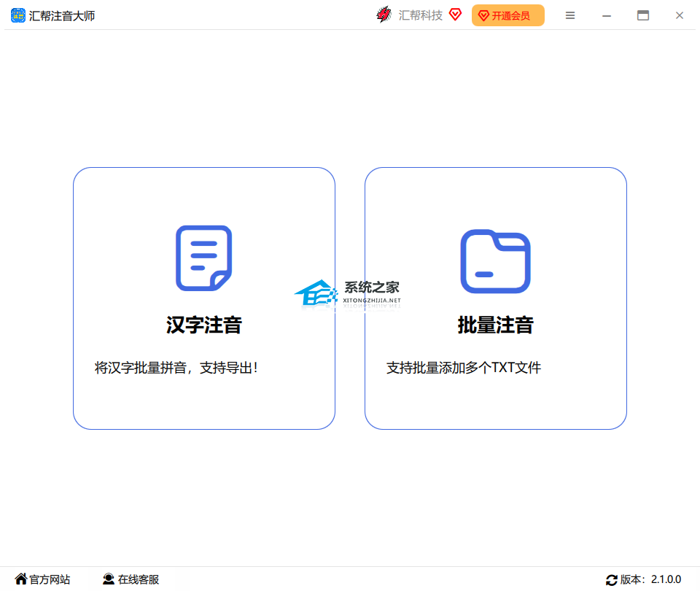The height and width of the screenshot is (591, 700).
Task: Click the 将汉字批量拼音 description text
Action: (x=176, y=368)
